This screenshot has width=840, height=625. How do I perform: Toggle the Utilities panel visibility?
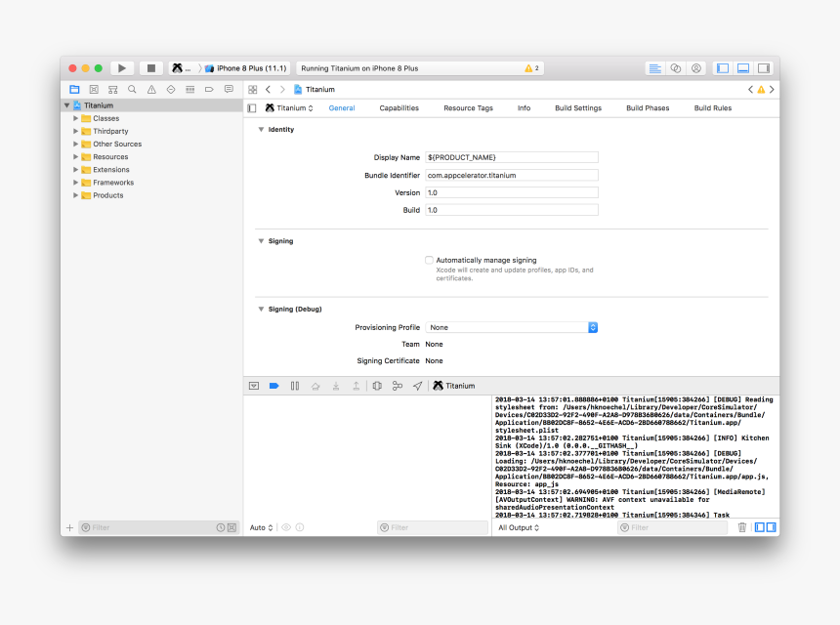click(x=764, y=68)
